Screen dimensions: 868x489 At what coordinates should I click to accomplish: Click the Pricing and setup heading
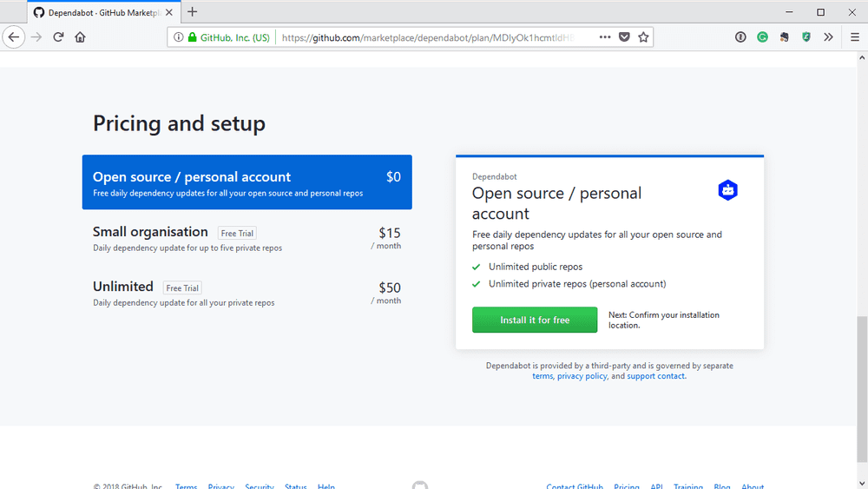point(179,123)
